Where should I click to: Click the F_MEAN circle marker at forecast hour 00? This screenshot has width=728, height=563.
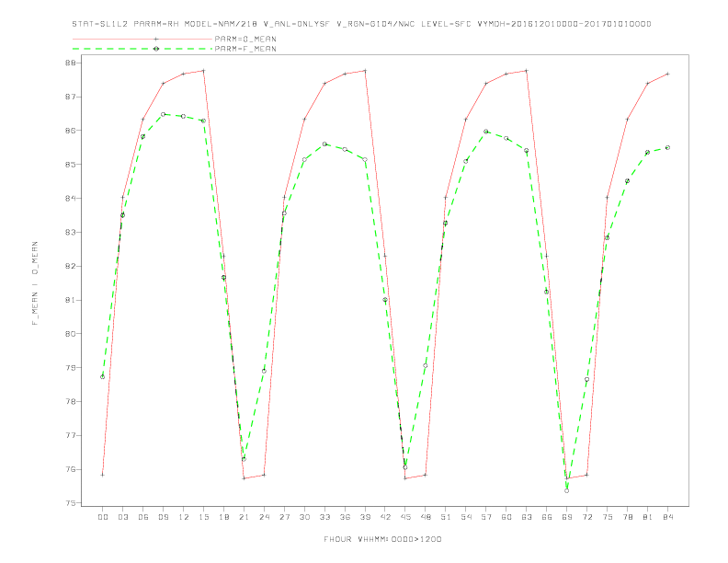(103, 377)
